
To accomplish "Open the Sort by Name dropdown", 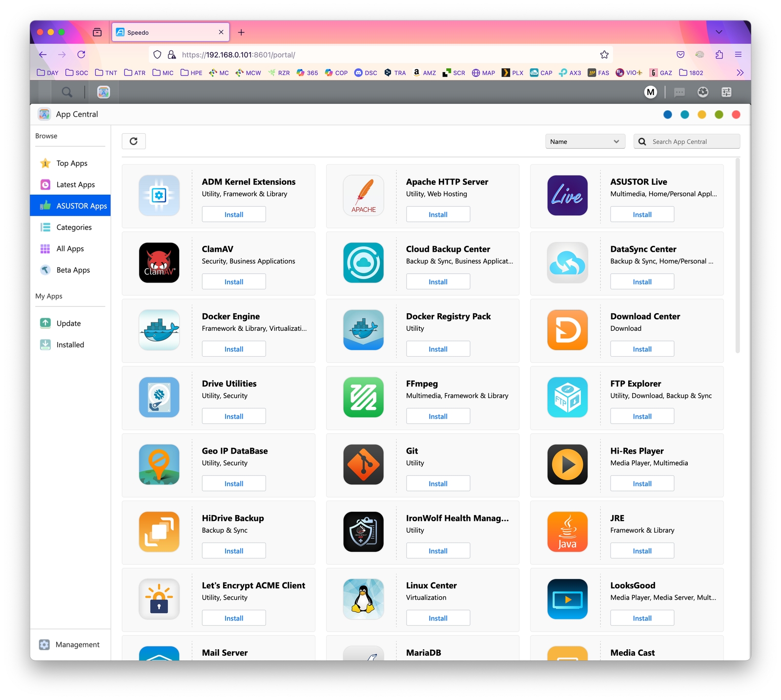I will click(x=585, y=142).
